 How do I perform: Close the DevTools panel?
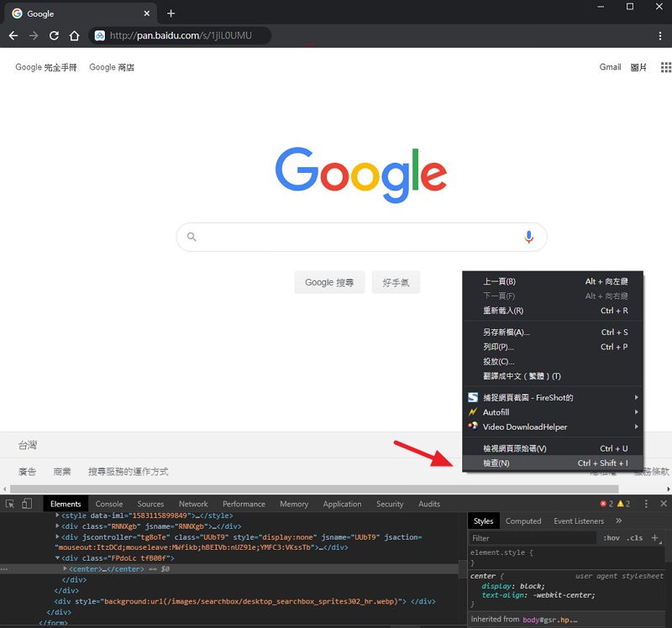point(664,504)
